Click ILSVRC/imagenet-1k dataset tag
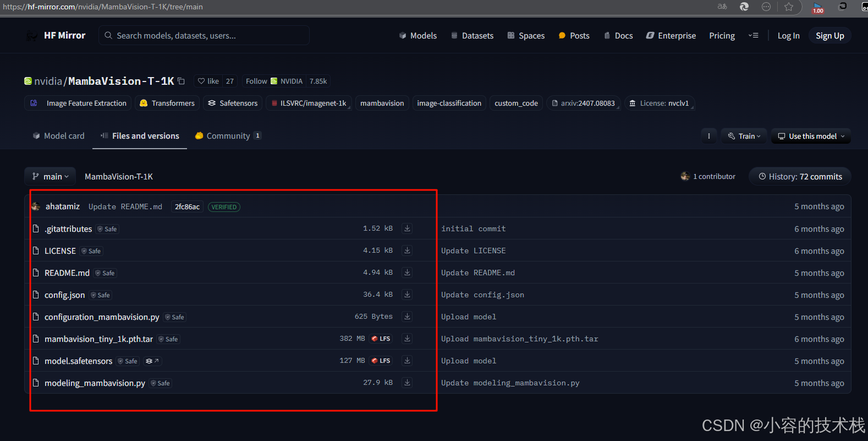The height and width of the screenshot is (441, 868). [x=309, y=103]
